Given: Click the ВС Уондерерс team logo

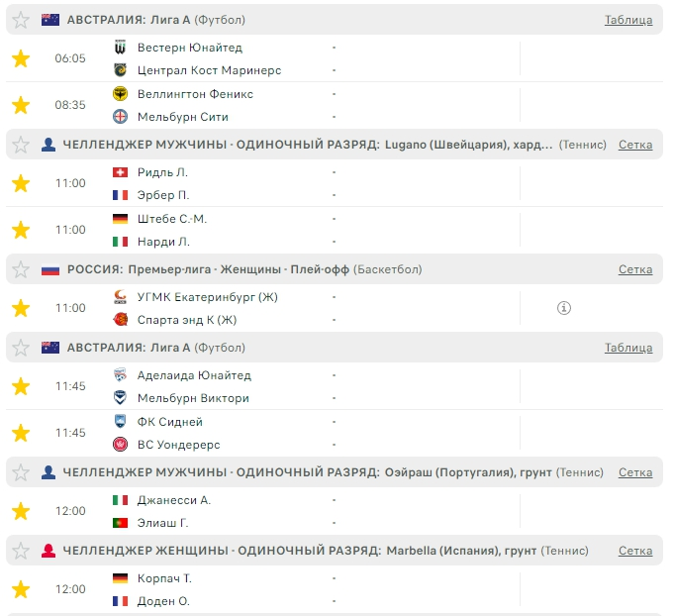Looking at the screenshot, I should click(x=121, y=445).
